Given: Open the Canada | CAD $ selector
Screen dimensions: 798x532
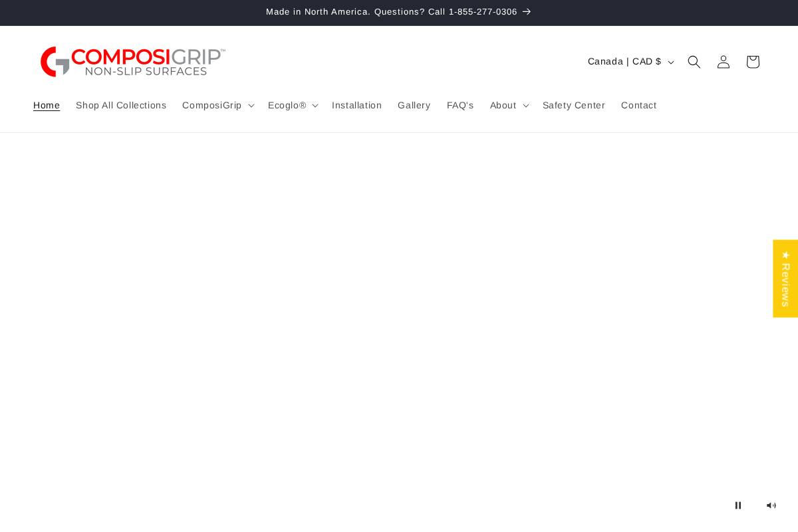Looking at the screenshot, I should 630,61.
